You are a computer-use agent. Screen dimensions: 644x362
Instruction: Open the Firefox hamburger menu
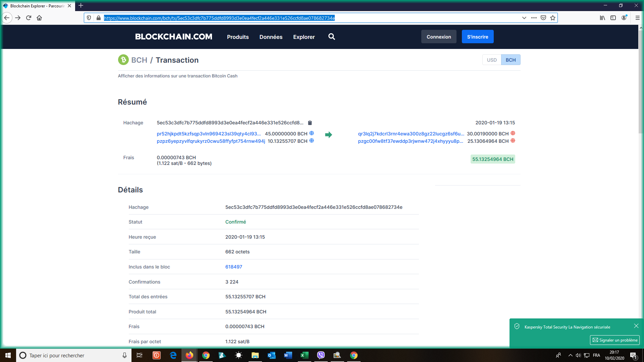[637, 18]
